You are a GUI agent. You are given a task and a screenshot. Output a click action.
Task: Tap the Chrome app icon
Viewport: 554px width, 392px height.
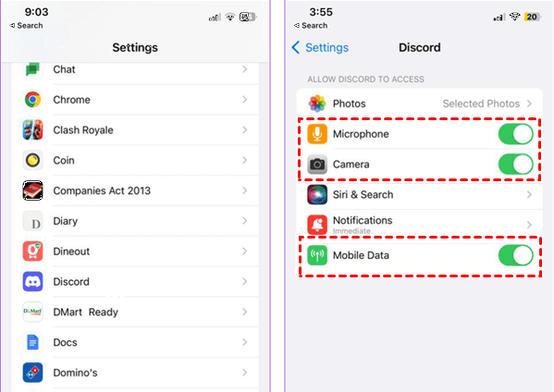click(x=33, y=100)
